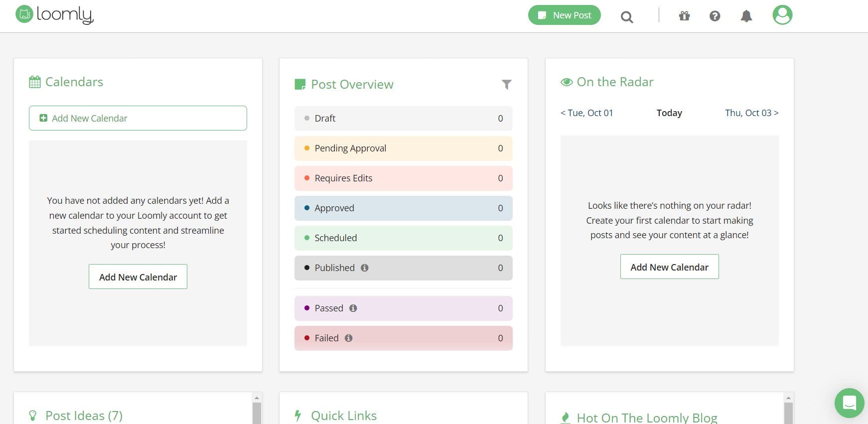Click the Passed info icon

(353, 308)
